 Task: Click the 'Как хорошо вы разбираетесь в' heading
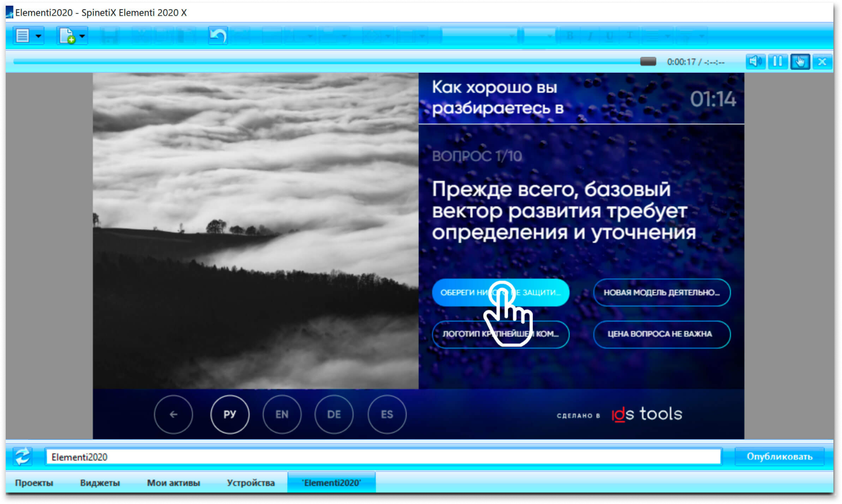pyautogui.click(x=498, y=97)
